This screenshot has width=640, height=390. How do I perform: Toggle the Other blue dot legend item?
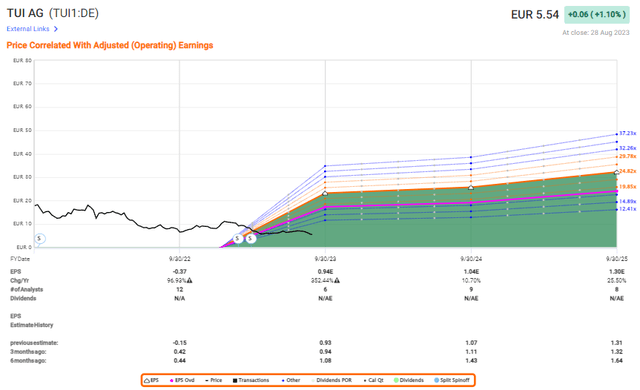tap(291, 380)
